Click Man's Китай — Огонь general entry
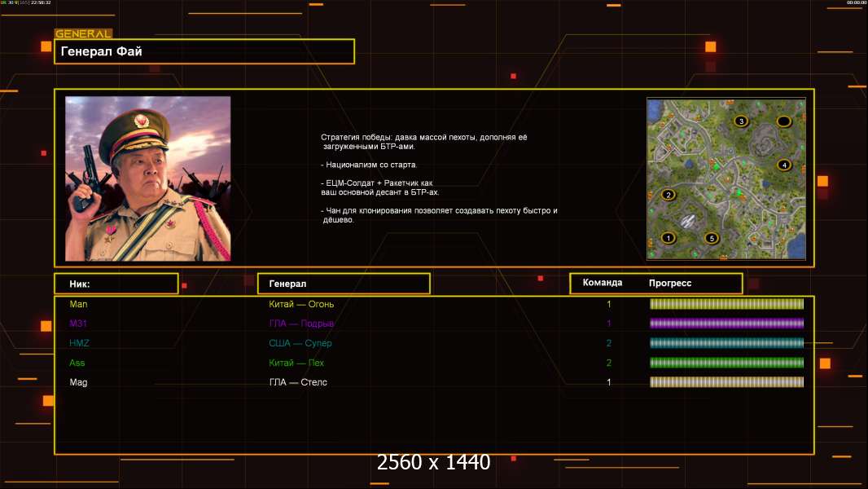Screen dimensions: 868x489 coord(301,304)
